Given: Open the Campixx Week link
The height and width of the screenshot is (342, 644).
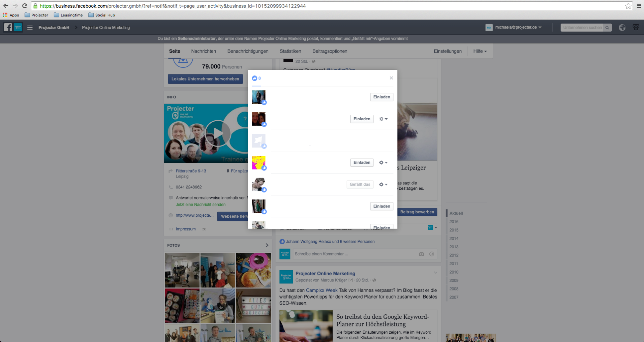Looking at the screenshot, I should (322, 290).
